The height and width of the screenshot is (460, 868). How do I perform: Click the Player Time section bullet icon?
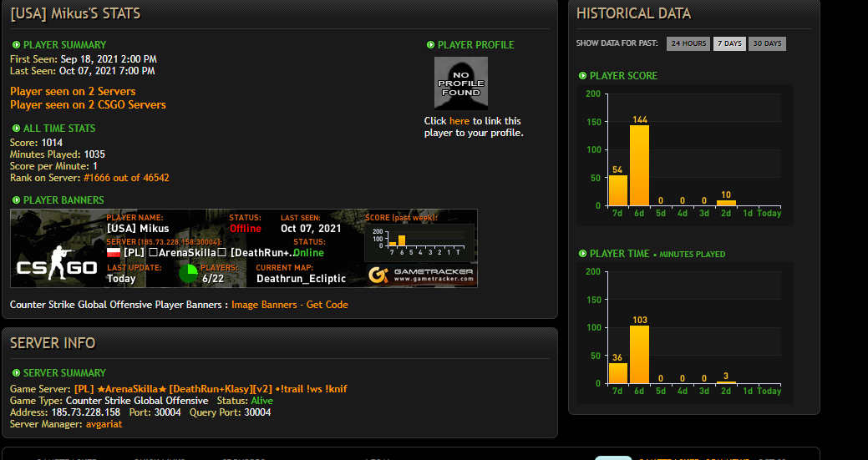tap(582, 254)
